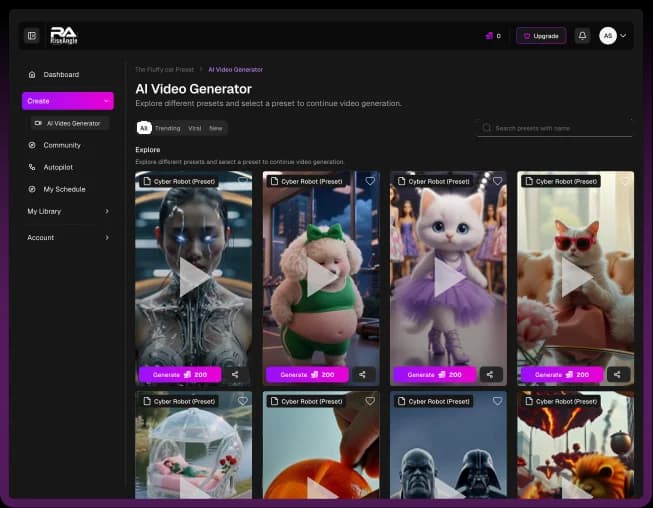Go to Autopilot in the sidebar
Screen dimensions: 653x508
(x=58, y=167)
